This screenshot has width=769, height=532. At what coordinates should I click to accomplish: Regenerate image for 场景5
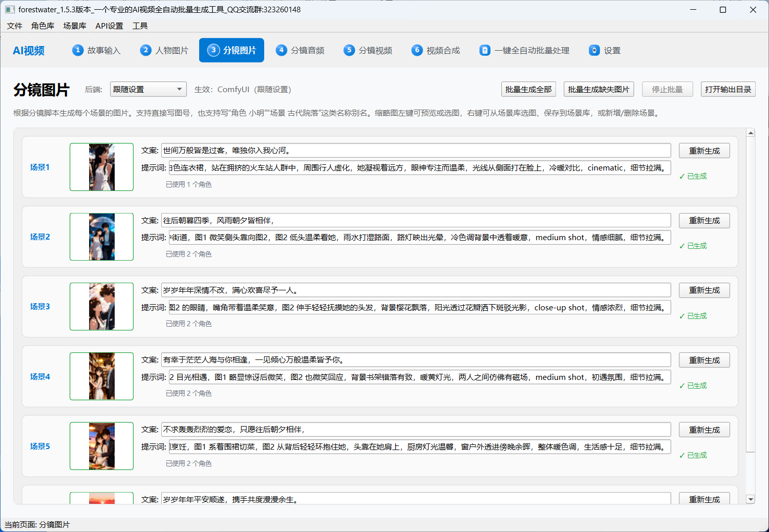coord(704,430)
